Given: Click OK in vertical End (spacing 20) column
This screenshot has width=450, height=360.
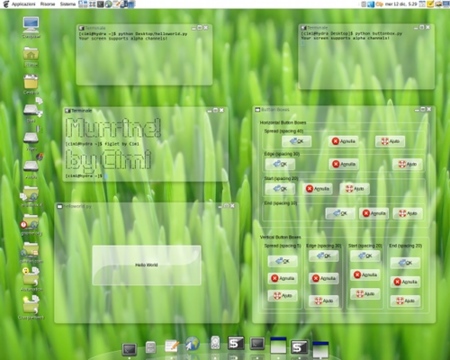Looking at the screenshot, I should (405, 263).
